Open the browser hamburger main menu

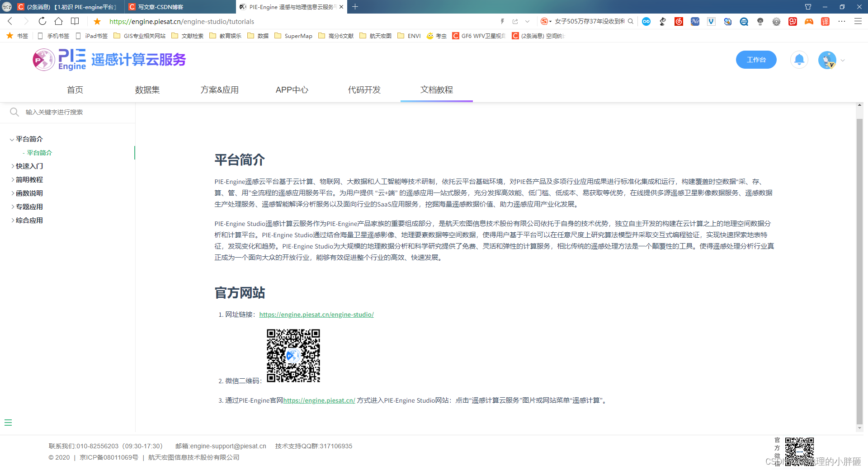coord(858,21)
